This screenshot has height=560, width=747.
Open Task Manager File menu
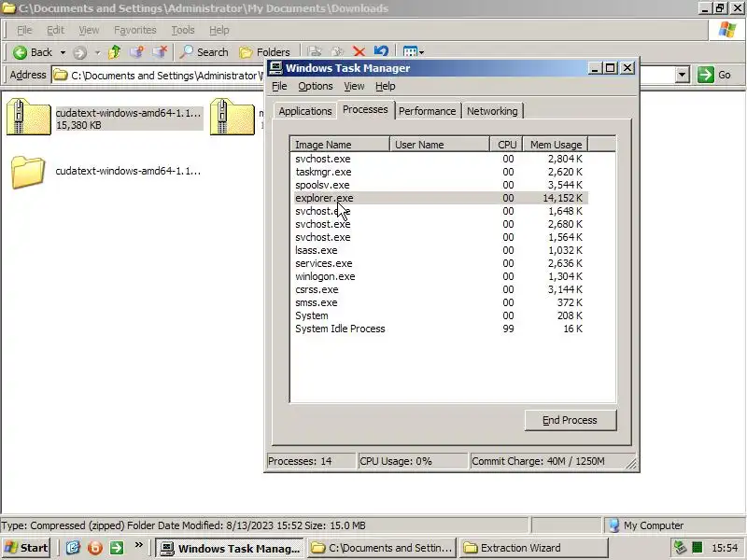click(279, 86)
